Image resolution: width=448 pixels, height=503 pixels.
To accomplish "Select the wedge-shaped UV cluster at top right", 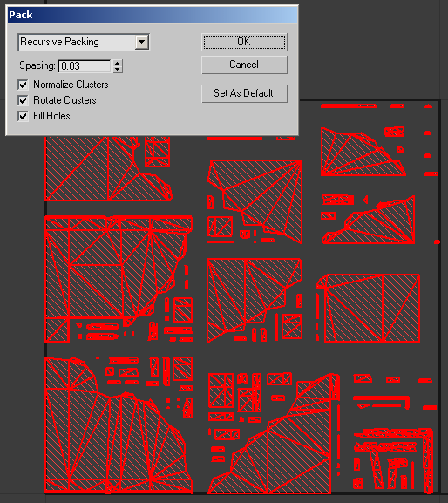I will pyautogui.click(x=363, y=152).
